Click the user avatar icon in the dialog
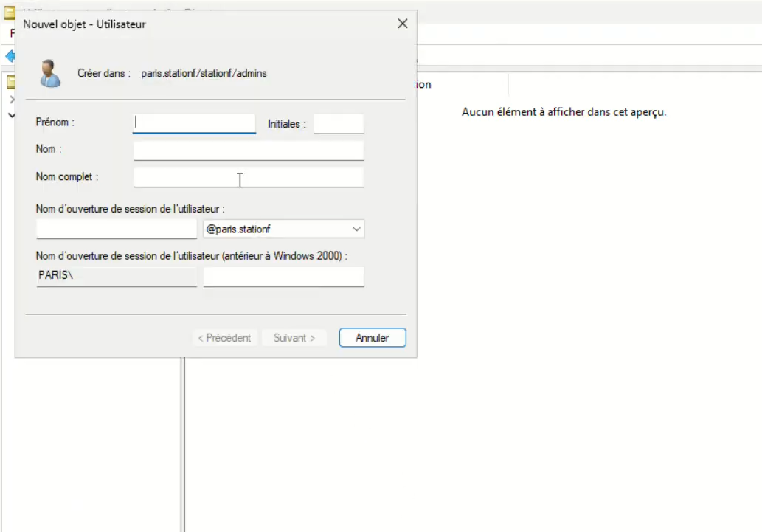The width and height of the screenshot is (762, 532). pos(49,74)
